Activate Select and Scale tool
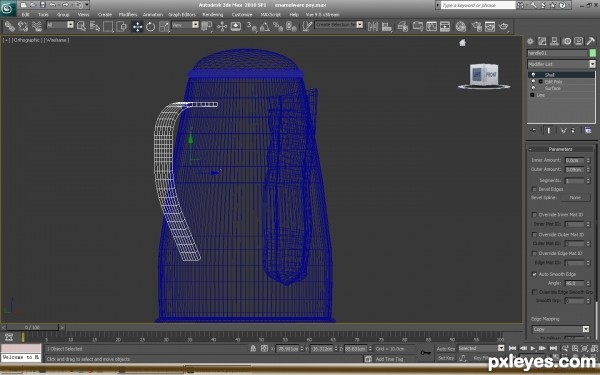 pyautogui.click(x=164, y=26)
